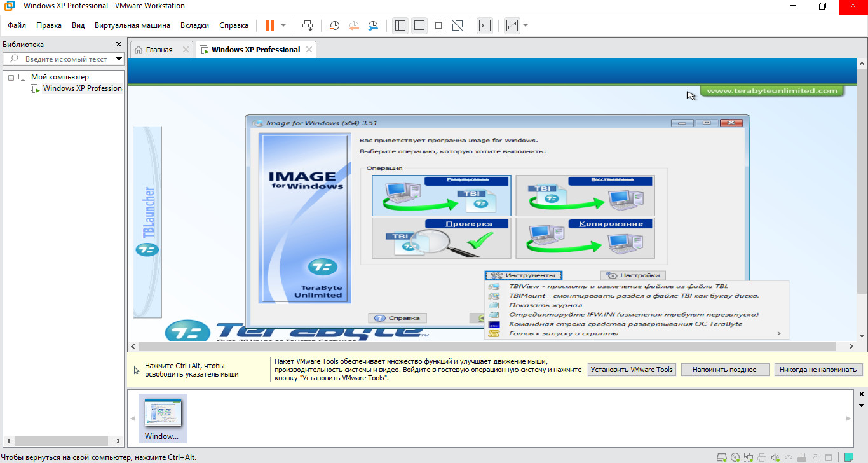Collapse the Мой компьютер tree node
This screenshot has width=868, height=463.
[x=11, y=77]
